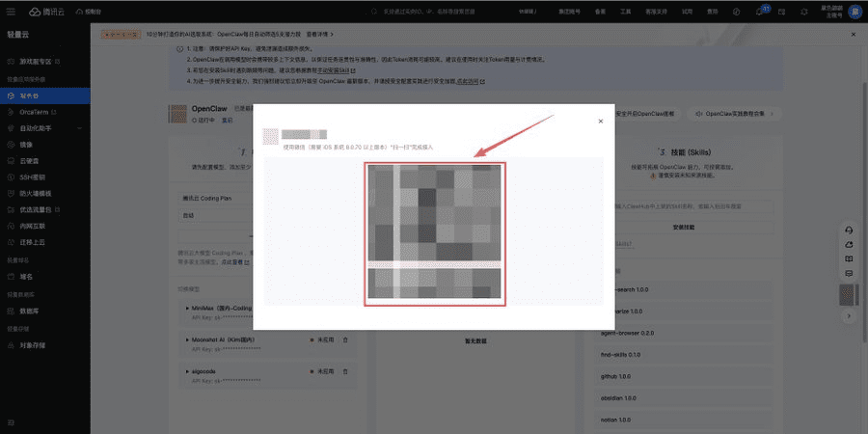Click the 数据库 sidebar icon
This screenshot has height=434, width=868.
[x=11, y=312]
